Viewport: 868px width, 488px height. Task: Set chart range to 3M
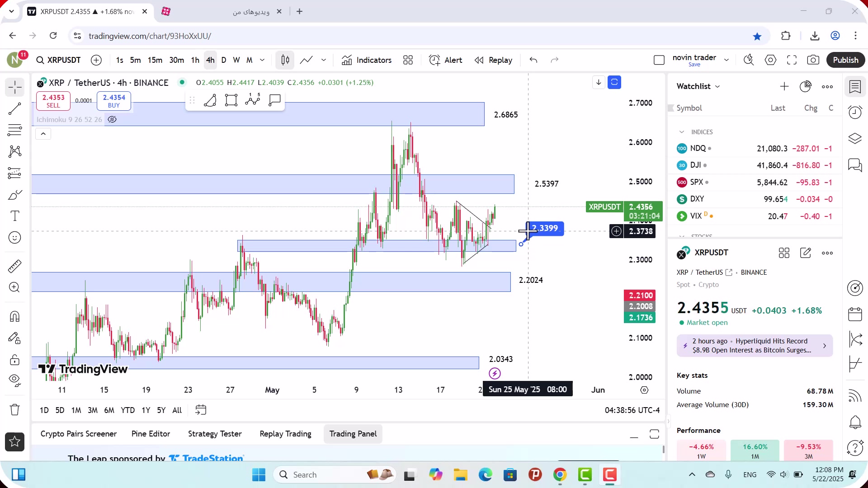click(93, 410)
